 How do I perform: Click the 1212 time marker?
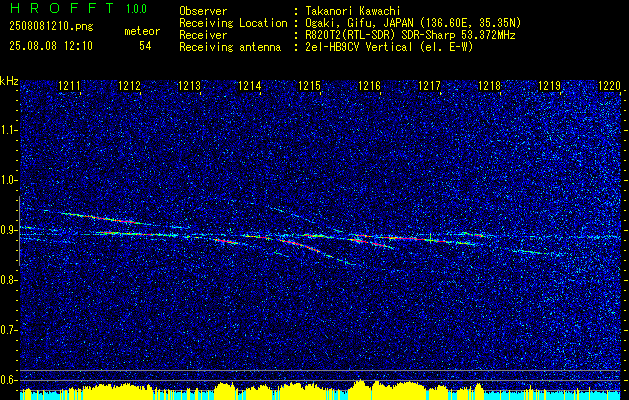[x=130, y=86]
